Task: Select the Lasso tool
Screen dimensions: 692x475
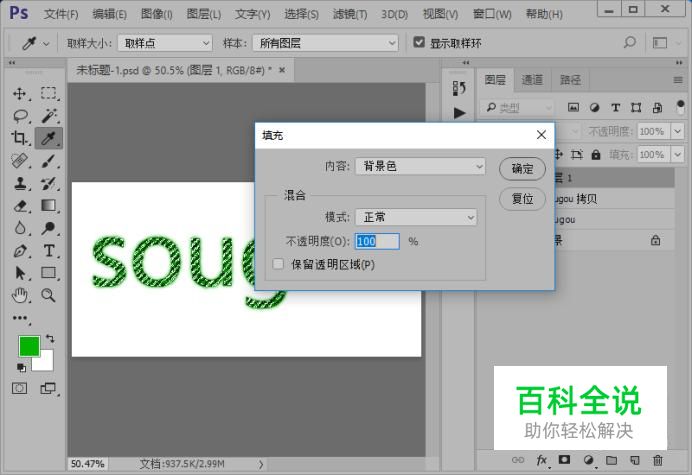Action: point(20,116)
